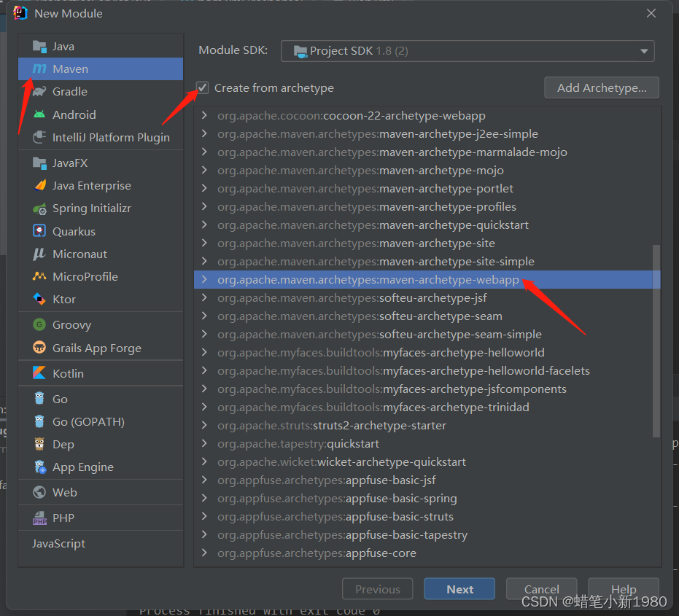The height and width of the screenshot is (616, 679).
Task: Expand cocoon-22-archetype-webapp node
Action: [204, 116]
